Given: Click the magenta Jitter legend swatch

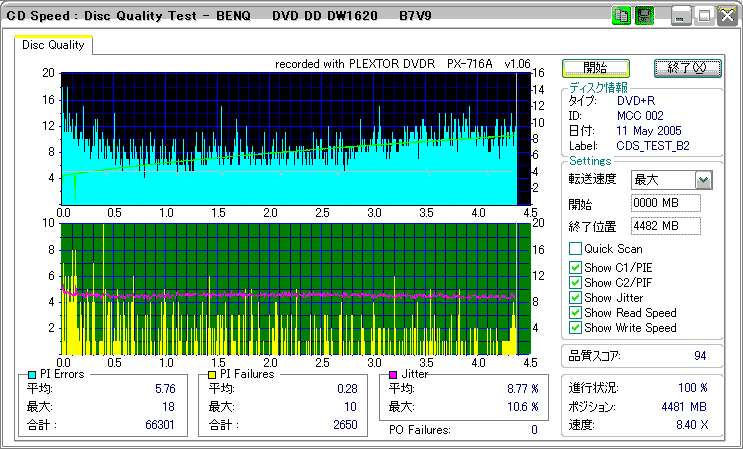Looking at the screenshot, I should coord(395,374).
